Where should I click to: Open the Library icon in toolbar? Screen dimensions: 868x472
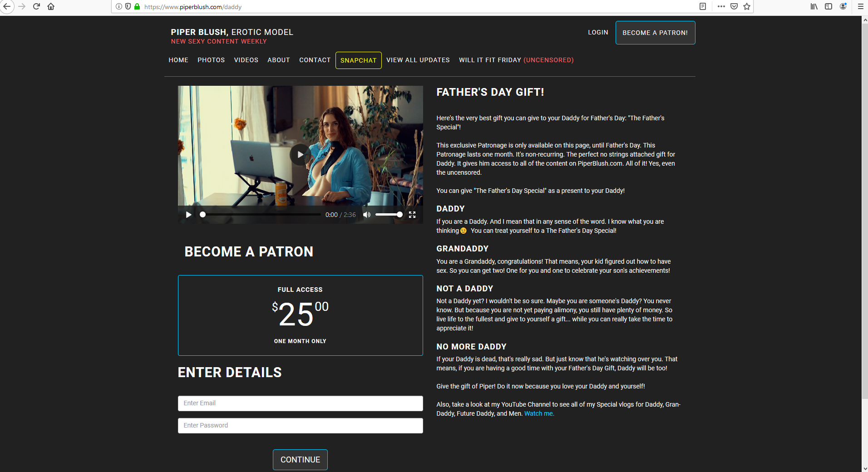[x=814, y=6]
